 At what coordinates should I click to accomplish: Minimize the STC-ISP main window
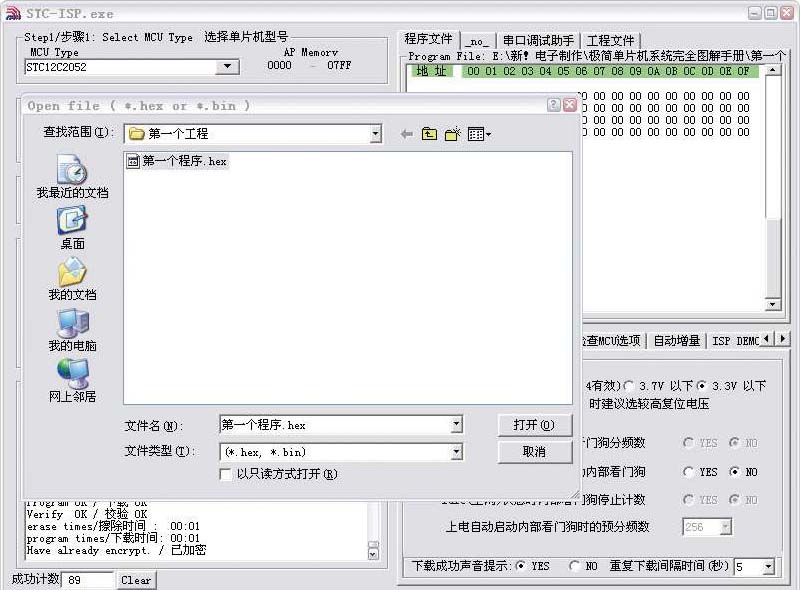[755, 13]
